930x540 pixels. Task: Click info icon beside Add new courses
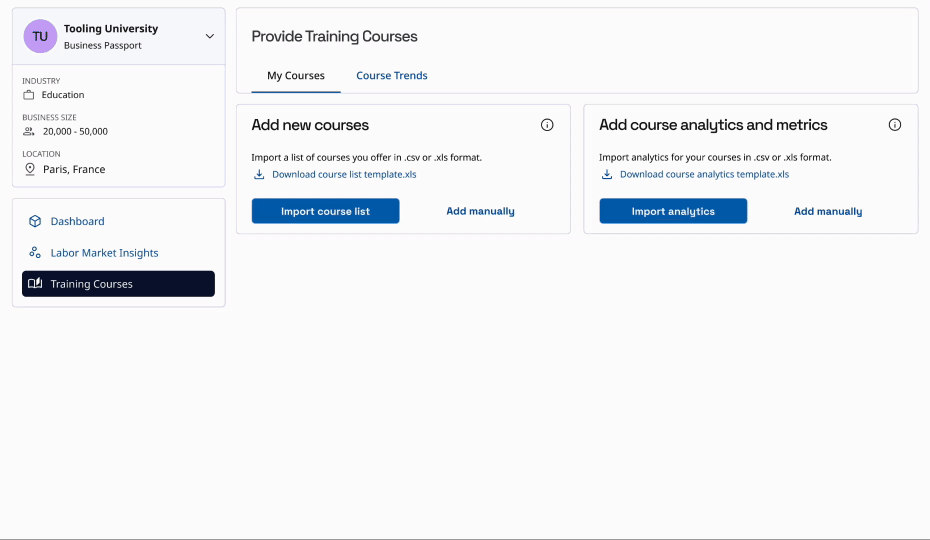point(547,125)
